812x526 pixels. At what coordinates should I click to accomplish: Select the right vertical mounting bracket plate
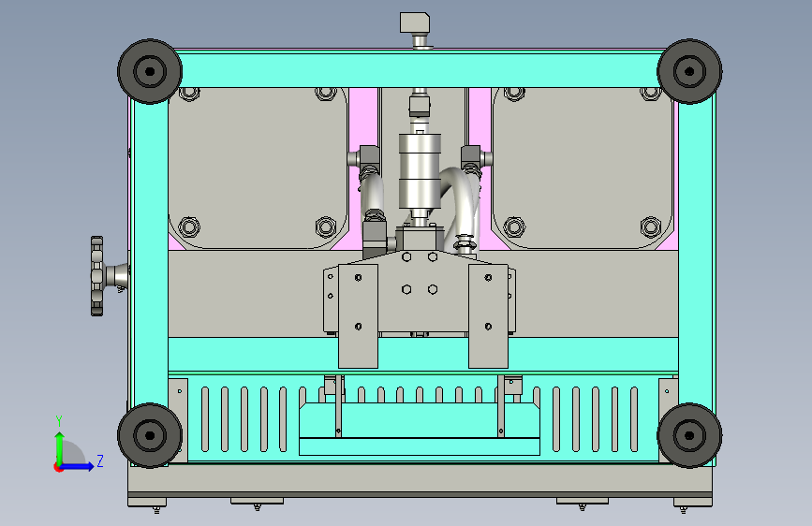488,316
